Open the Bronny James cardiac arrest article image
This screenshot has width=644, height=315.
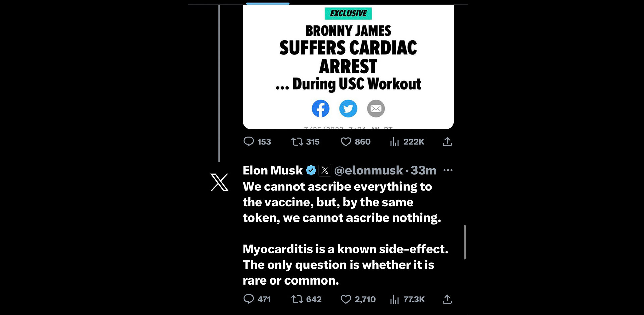(348, 60)
